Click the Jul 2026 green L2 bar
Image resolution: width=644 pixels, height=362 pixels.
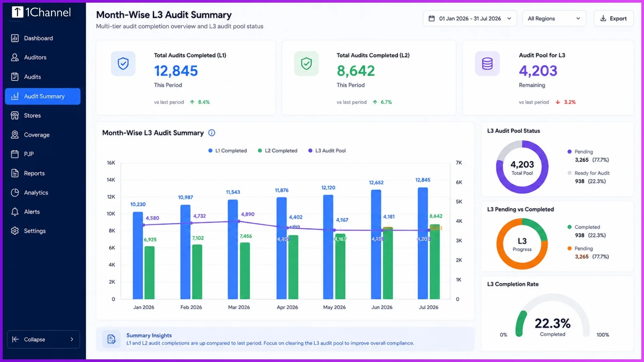click(435, 261)
